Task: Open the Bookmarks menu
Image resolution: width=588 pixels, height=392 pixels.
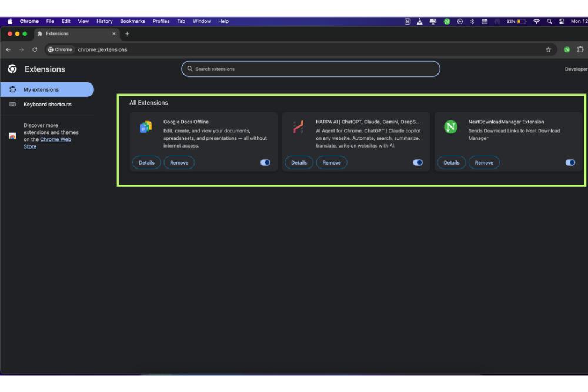Action: (x=132, y=21)
